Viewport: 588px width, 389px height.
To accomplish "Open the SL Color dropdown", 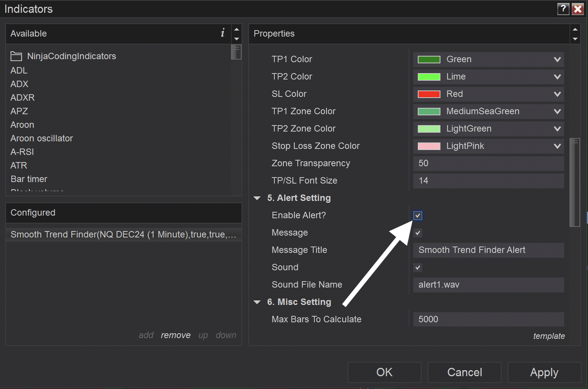I will [x=489, y=94].
